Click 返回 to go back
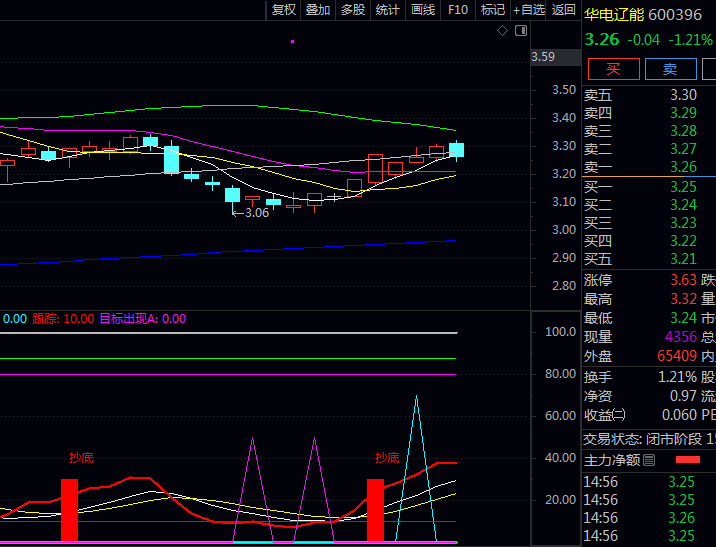Viewport: 716px width, 547px height. point(564,10)
